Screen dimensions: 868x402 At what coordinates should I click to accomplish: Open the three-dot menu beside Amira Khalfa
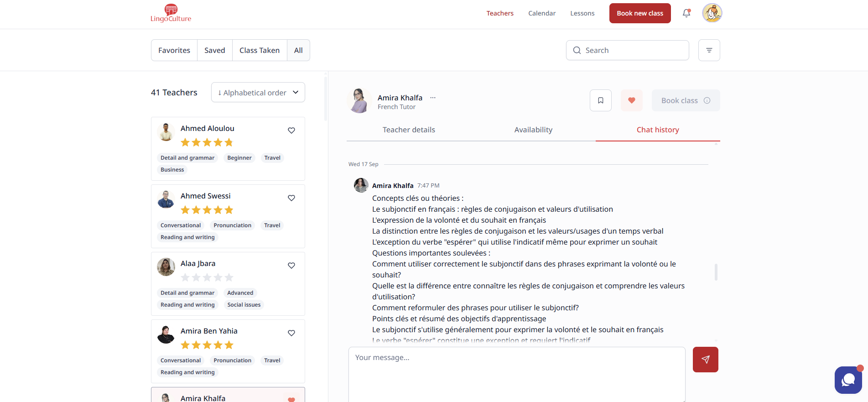433,98
